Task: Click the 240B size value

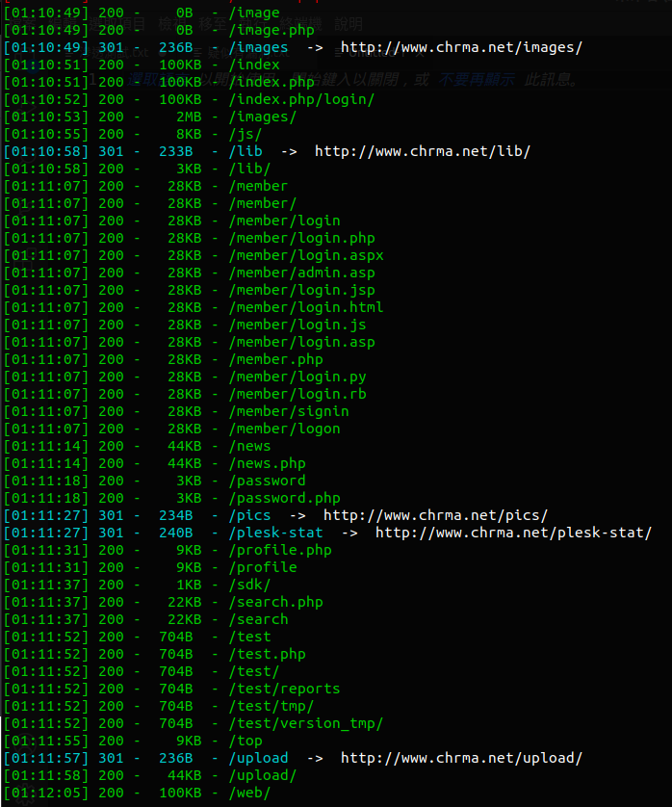Action: 176,533
